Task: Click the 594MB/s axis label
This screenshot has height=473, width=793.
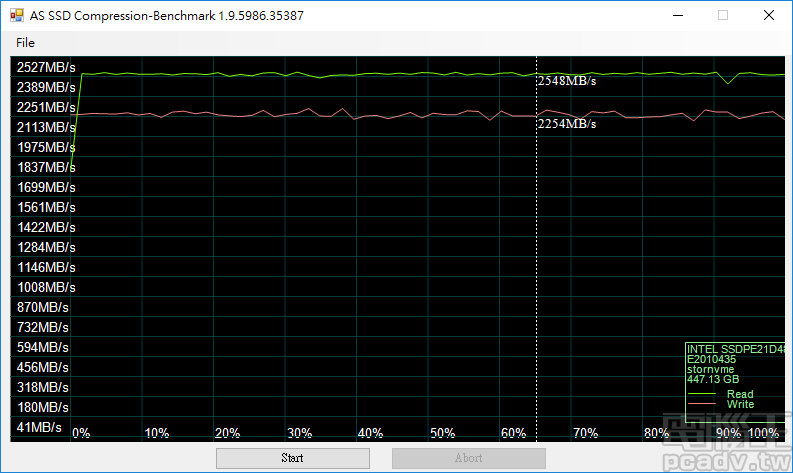Action: (x=42, y=347)
